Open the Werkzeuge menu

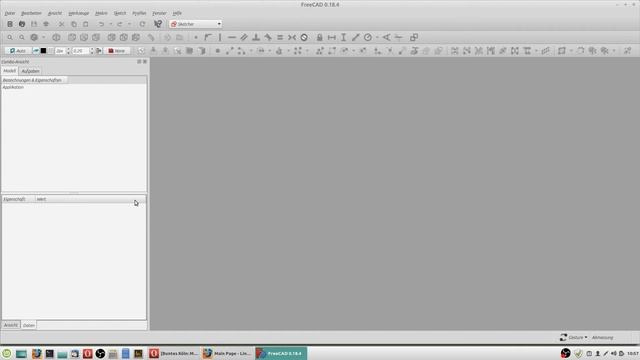coord(79,13)
